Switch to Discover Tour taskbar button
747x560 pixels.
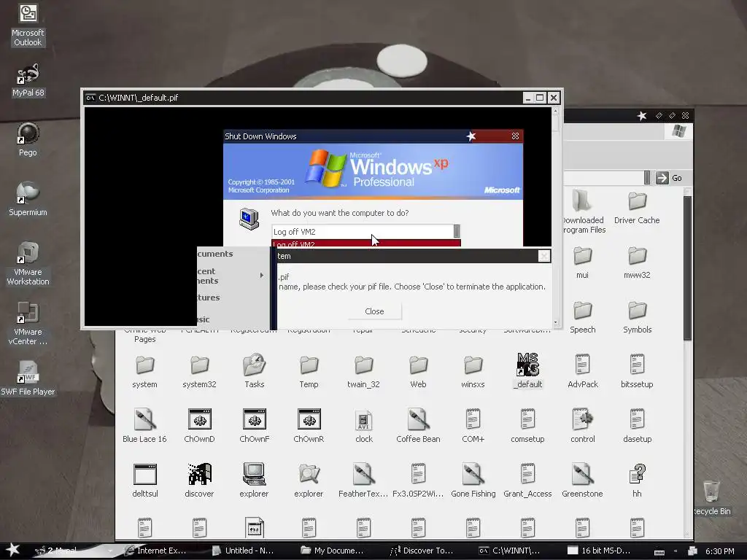422,551
